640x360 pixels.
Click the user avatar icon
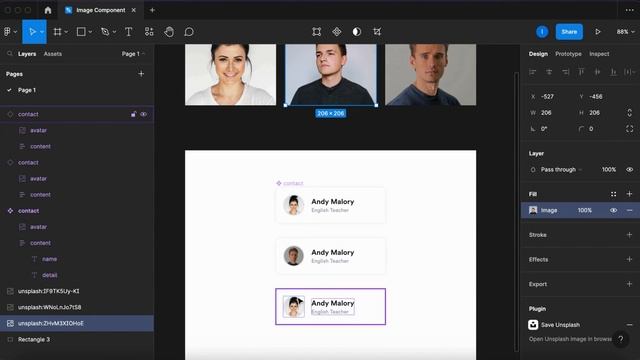[x=542, y=32]
